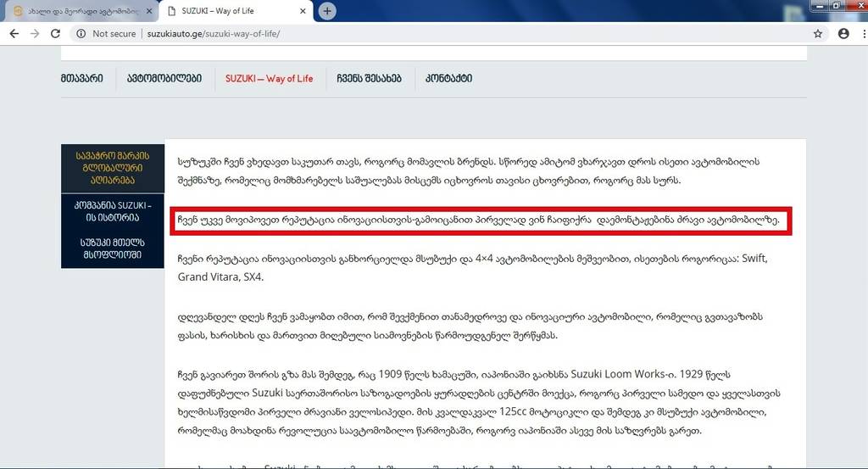Screen dimensions: 868x469
Task: Open the მთავარი navigation menu item
Action: pos(82,79)
